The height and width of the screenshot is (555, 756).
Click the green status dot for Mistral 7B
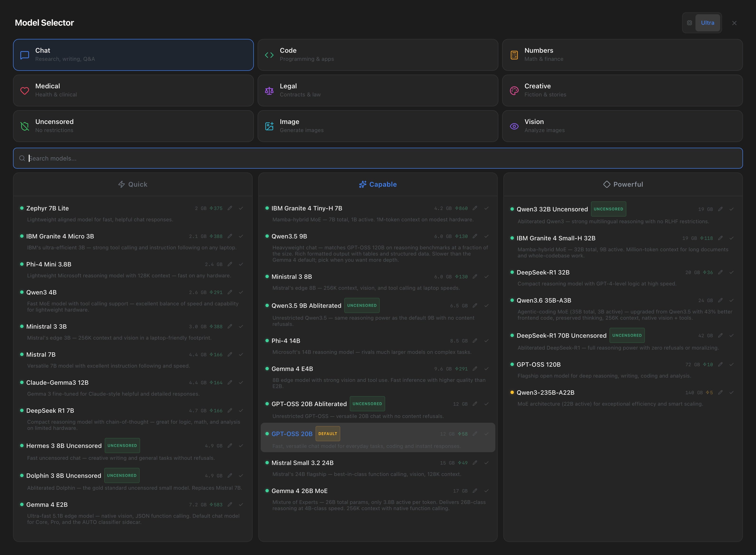[22, 354]
